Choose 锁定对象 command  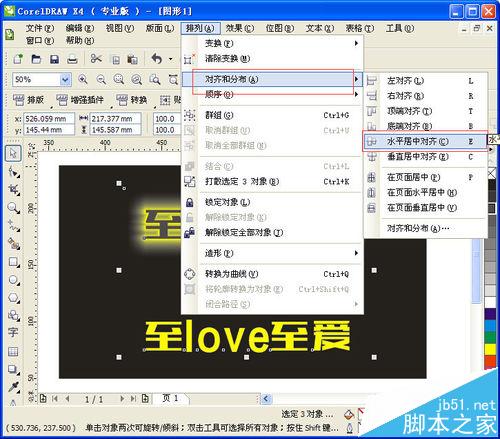(x=272, y=202)
